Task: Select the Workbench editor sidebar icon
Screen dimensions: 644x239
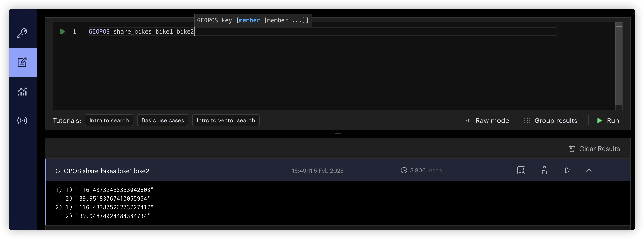Action: coord(23,62)
